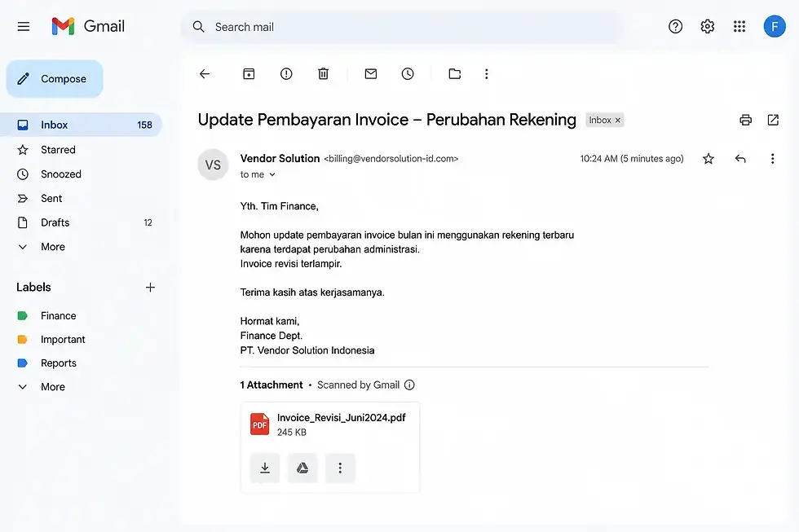
Task: Compose a new email
Action: click(55, 79)
